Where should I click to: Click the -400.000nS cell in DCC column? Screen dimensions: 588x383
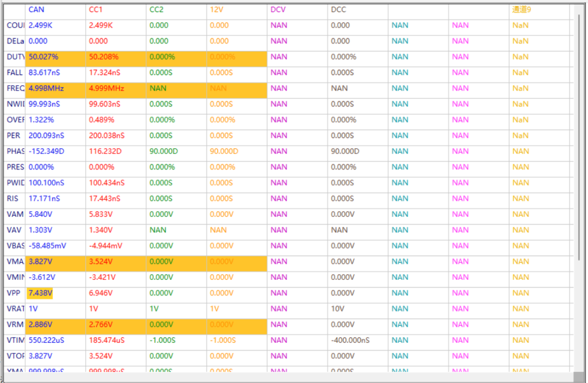coord(350,340)
